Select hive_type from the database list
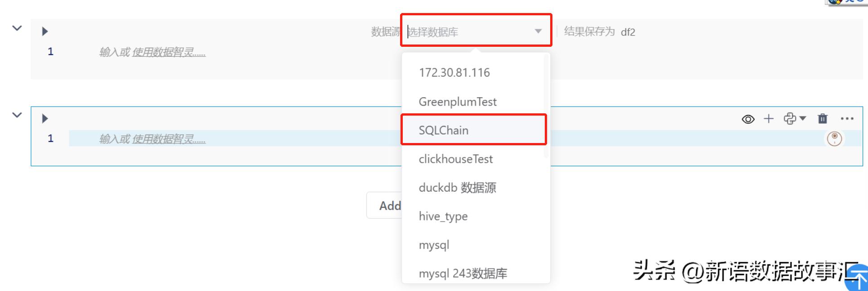Screen dimensions: 868x291 coord(443,216)
